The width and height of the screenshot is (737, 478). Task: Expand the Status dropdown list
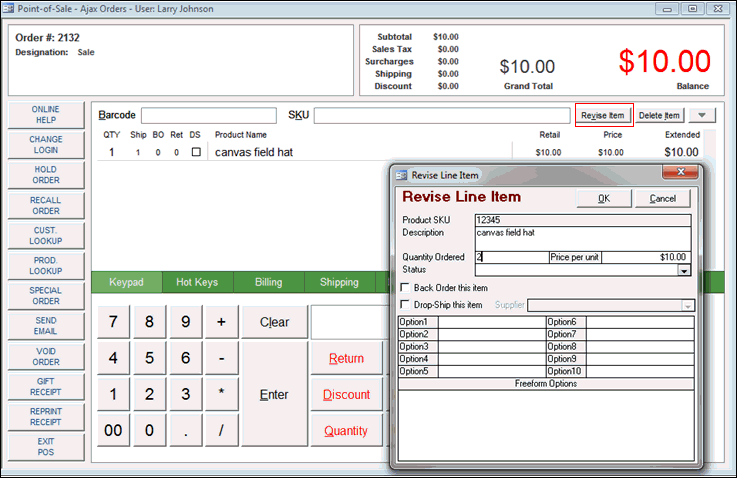click(684, 270)
